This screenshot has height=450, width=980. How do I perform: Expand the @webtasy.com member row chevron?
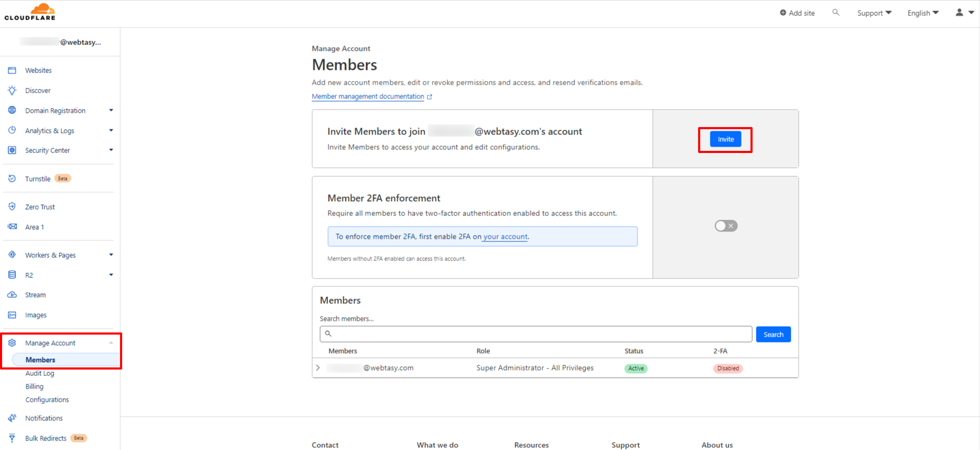pyautogui.click(x=318, y=367)
